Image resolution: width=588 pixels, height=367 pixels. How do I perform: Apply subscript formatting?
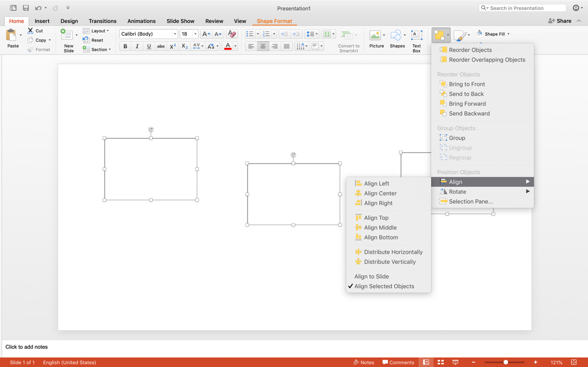184,46
